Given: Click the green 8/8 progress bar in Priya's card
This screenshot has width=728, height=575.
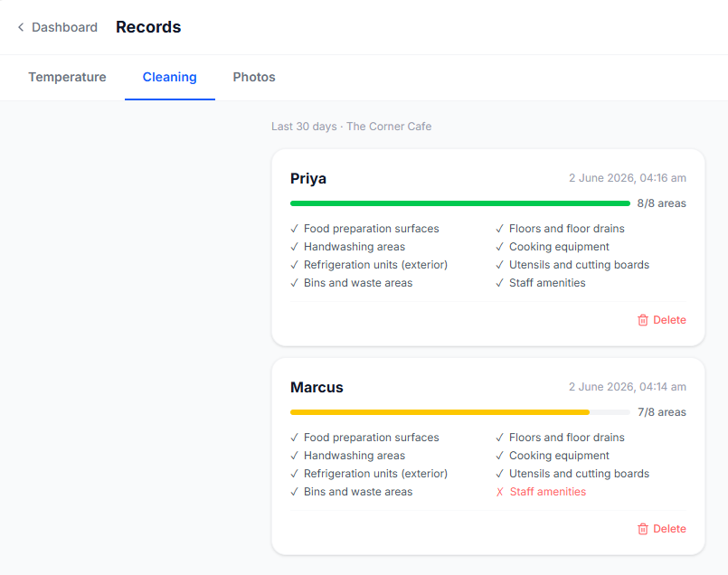Looking at the screenshot, I should click(459, 203).
